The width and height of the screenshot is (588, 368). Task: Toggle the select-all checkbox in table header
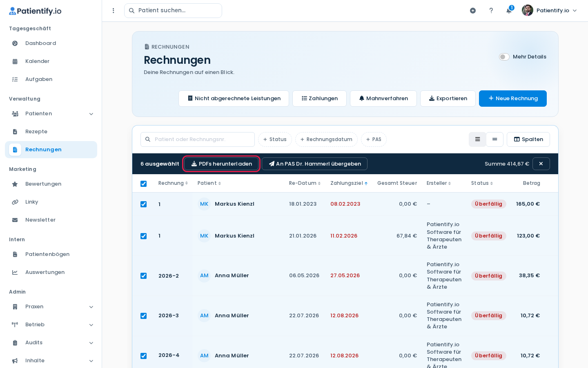[x=143, y=184]
